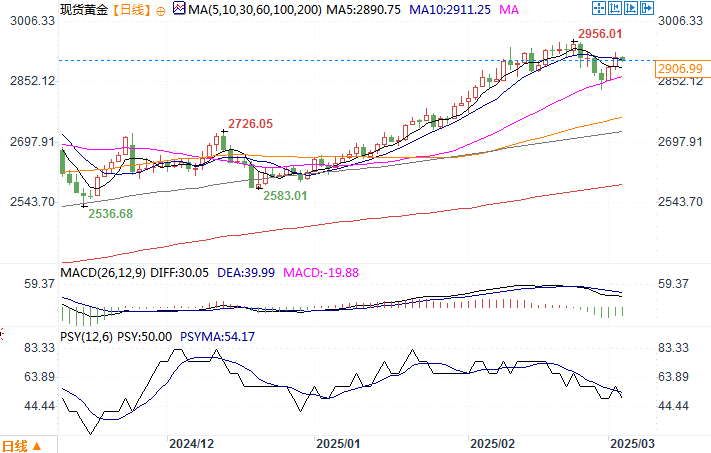Select the 现货黄金 symbol title
Screen dimensions: 711x453
tap(84, 10)
